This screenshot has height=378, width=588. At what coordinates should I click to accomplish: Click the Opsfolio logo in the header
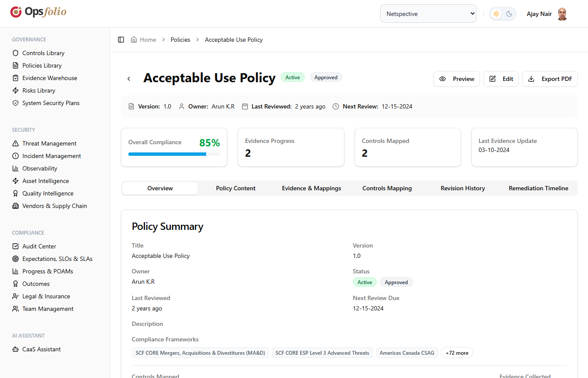(38, 12)
